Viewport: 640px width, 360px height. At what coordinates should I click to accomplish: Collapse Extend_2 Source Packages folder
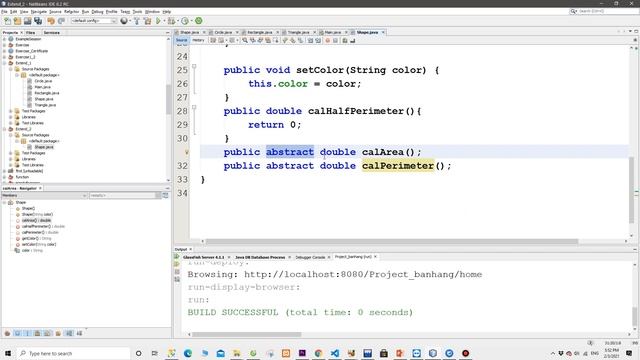[x=11, y=135]
